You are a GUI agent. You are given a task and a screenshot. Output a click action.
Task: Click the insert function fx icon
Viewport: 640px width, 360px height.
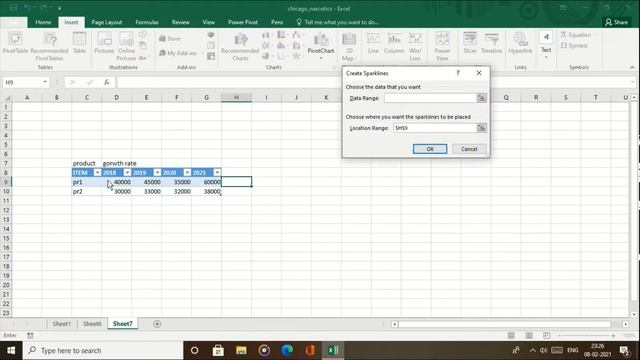point(107,82)
